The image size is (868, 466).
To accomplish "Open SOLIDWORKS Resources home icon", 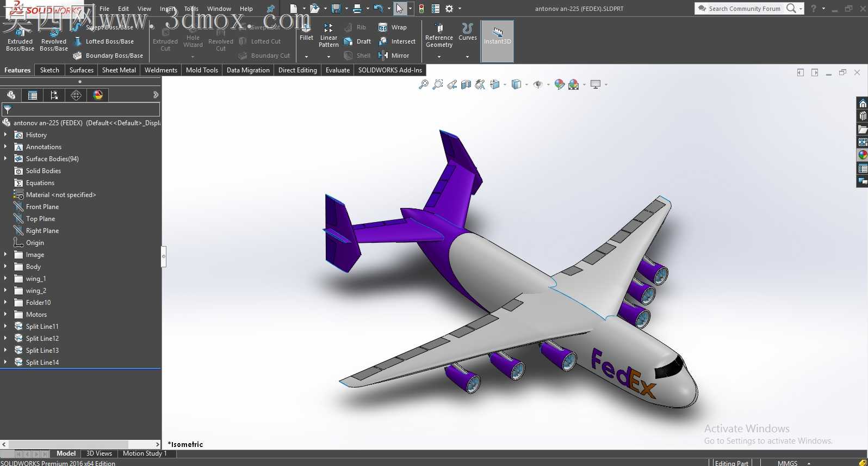I will [x=863, y=103].
